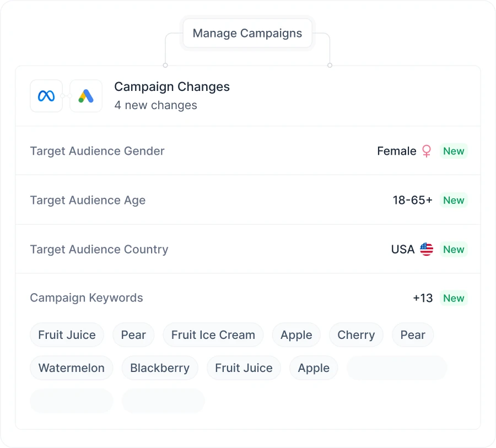Click the female gender symbol icon

point(427,151)
